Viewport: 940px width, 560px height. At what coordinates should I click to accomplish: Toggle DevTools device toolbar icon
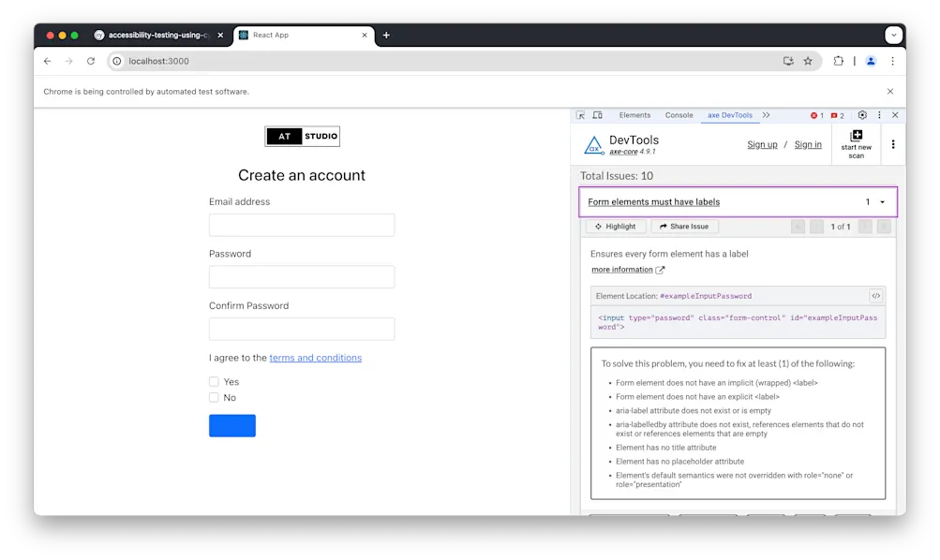[598, 115]
